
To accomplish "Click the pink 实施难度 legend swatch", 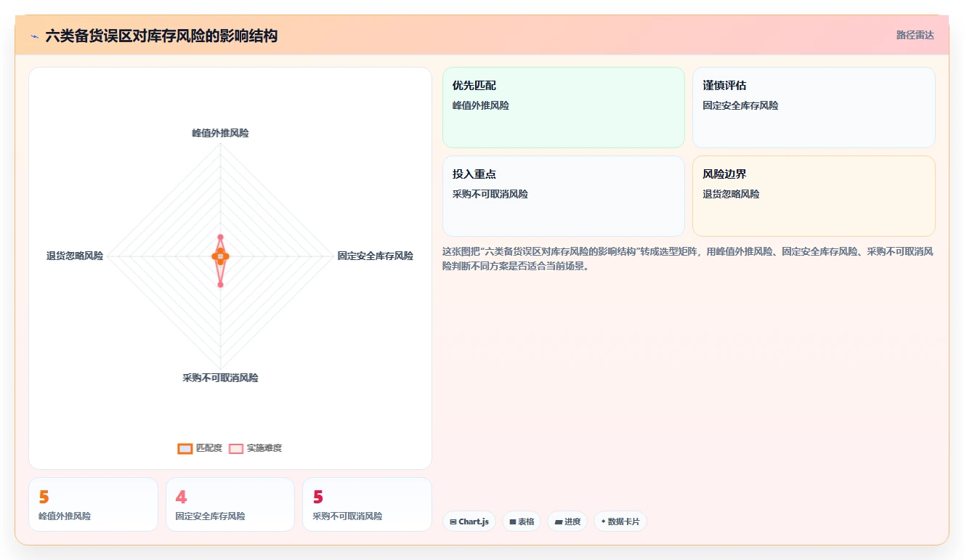I will click(236, 448).
